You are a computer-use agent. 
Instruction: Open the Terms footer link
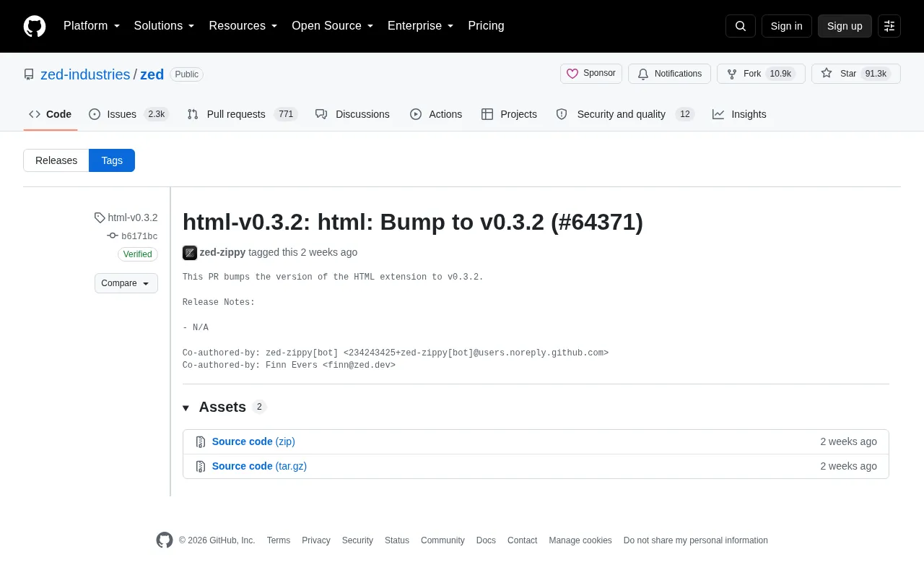279,540
